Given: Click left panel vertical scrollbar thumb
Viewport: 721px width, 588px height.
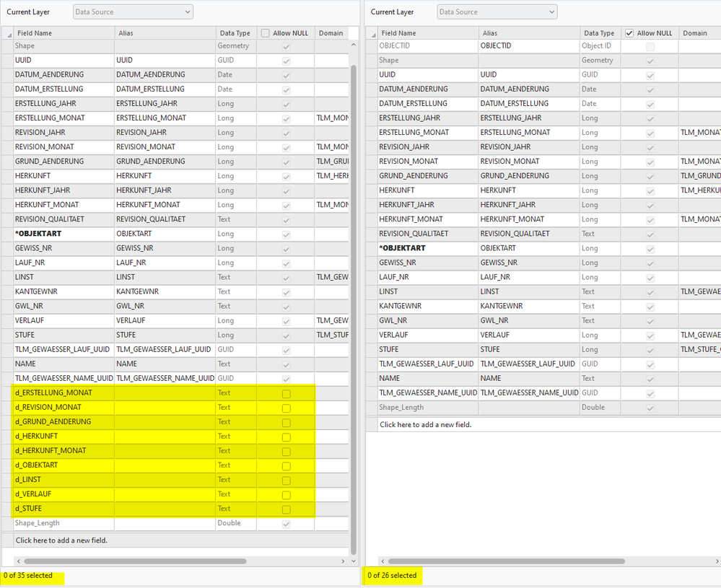Looking at the screenshot, I should [353, 310].
